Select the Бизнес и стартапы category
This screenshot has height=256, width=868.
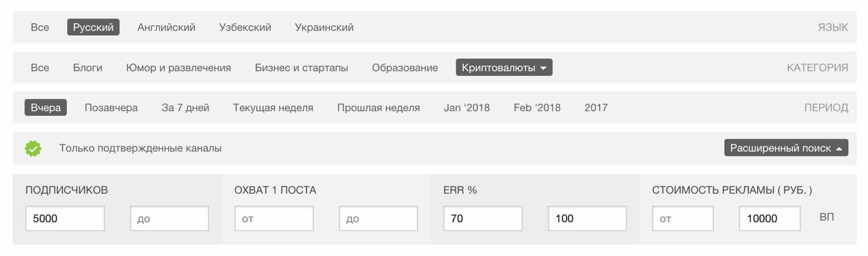[302, 68]
